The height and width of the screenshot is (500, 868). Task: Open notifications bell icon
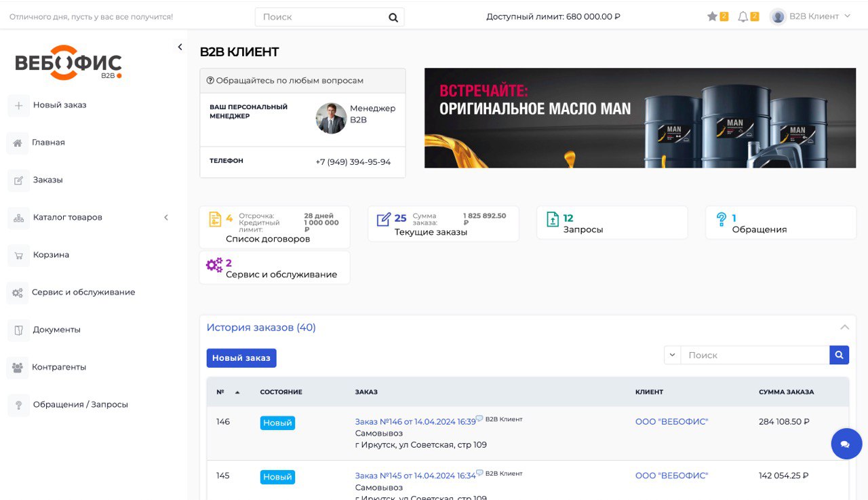coord(743,16)
